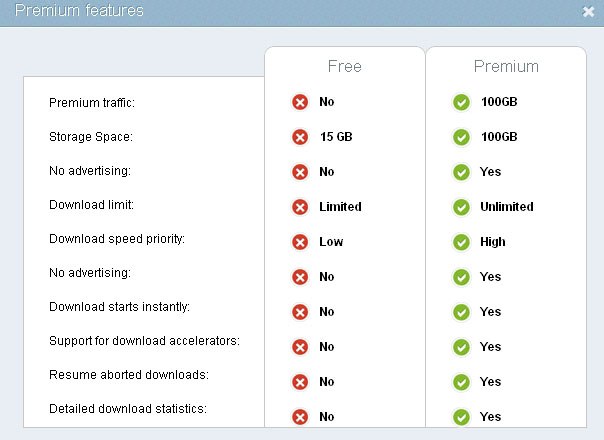This screenshot has width=604, height=440.
Task: Click the green checkmark in Premium traffic row
Action: (x=461, y=102)
